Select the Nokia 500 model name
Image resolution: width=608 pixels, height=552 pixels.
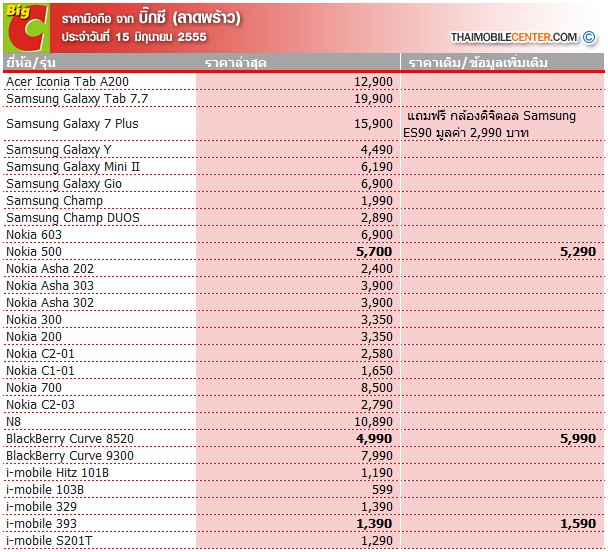[34, 252]
